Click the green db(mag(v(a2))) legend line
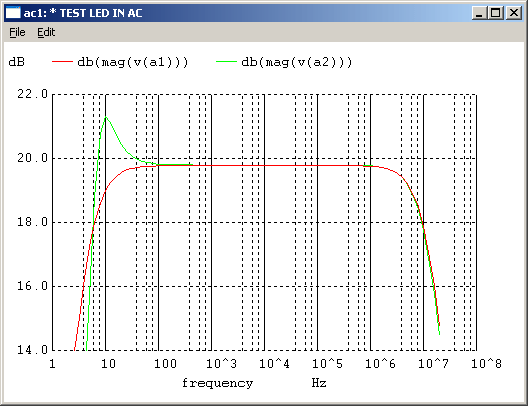Image resolution: width=528 pixels, height=406 pixels. [226, 62]
